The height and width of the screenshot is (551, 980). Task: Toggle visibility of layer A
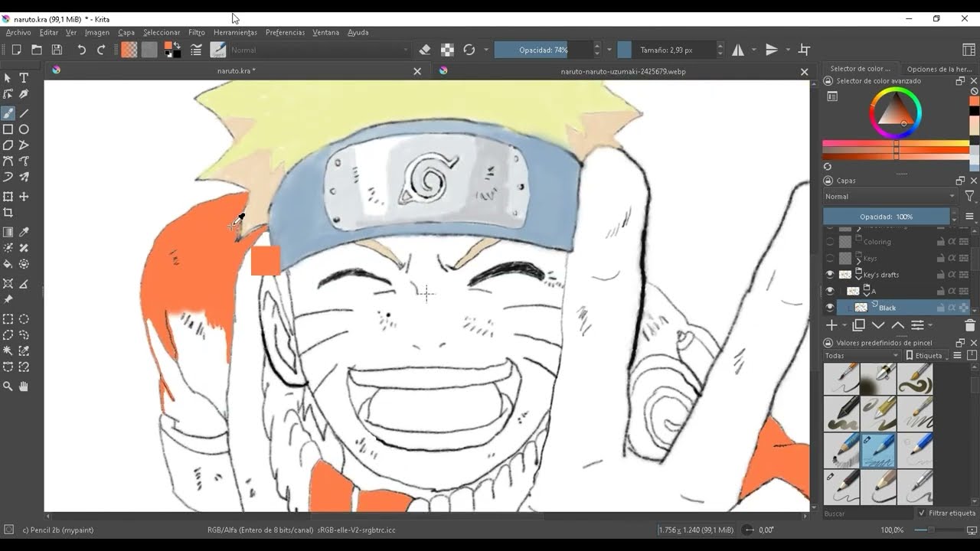click(830, 292)
